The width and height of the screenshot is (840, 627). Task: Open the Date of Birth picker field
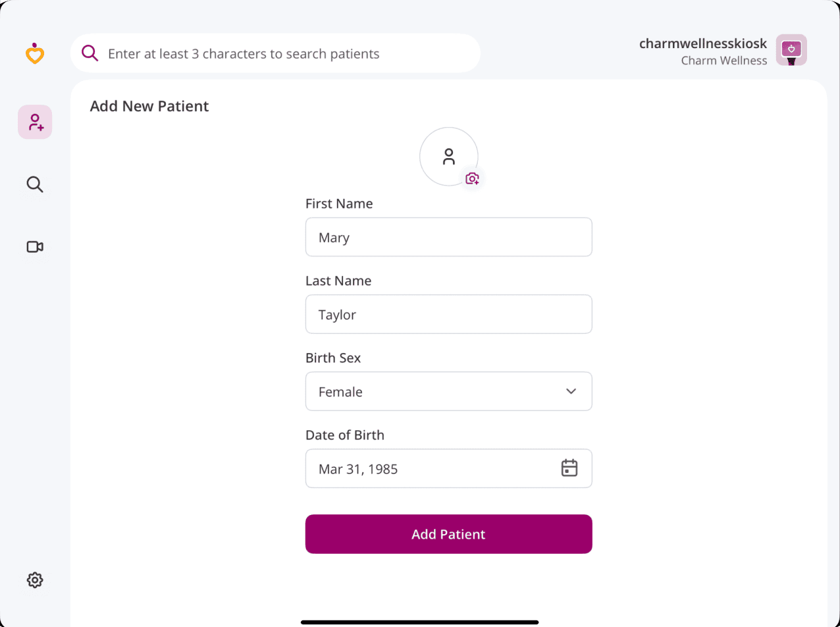448,468
